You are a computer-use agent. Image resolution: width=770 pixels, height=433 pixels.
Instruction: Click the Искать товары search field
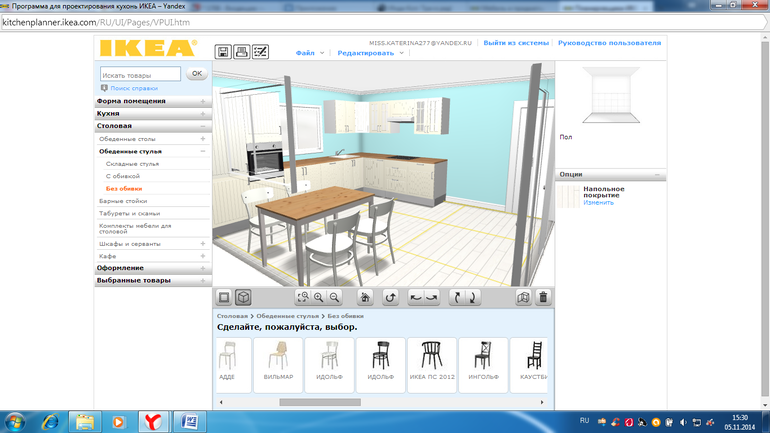tap(140, 74)
